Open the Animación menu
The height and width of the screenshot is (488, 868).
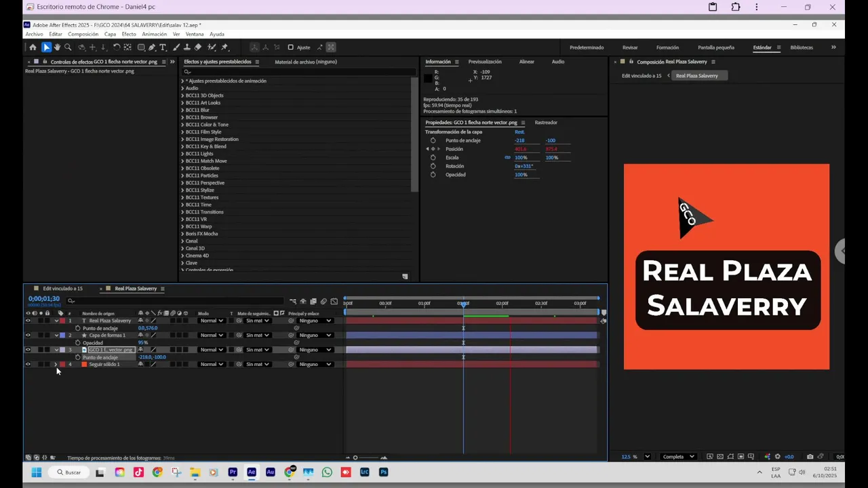click(x=154, y=34)
